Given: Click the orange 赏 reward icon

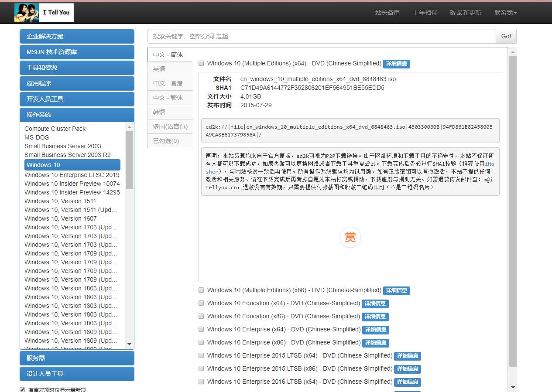Looking at the screenshot, I should pyautogui.click(x=350, y=237).
